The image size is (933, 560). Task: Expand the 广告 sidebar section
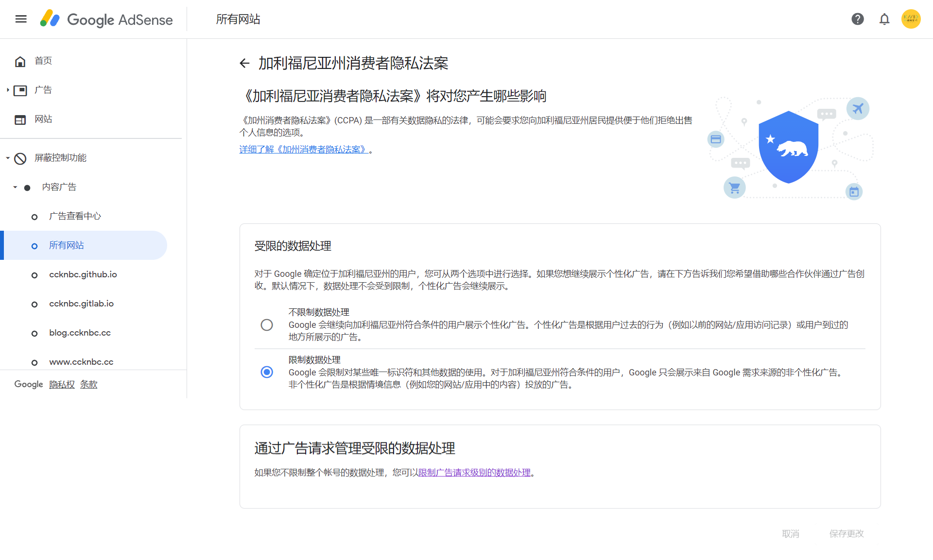(x=7, y=90)
